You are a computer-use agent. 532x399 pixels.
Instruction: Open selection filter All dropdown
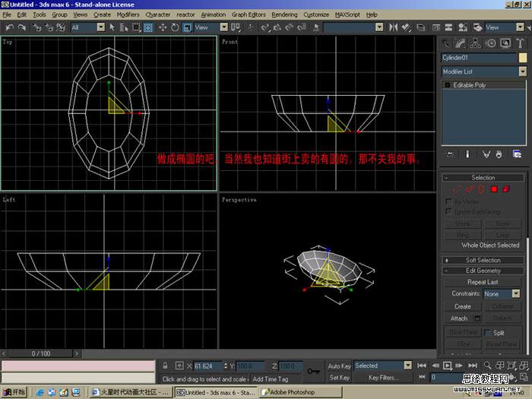[x=101, y=27]
